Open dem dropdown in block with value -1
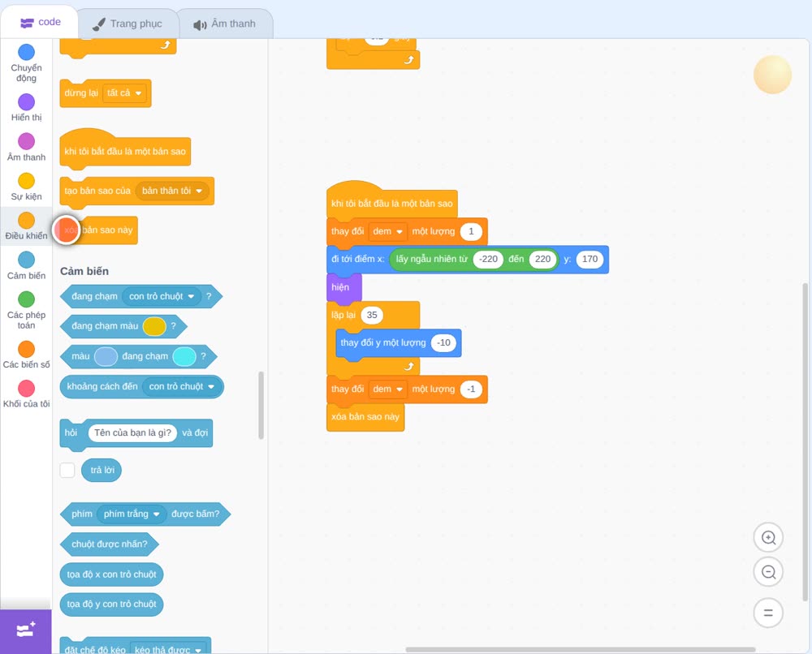Screen dimensions: 812x654 coord(387,389)
